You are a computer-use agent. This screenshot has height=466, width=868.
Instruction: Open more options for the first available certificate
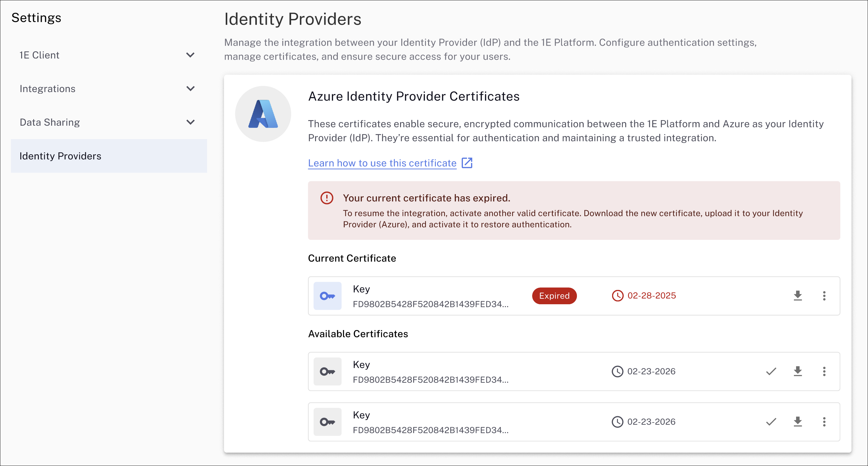point(824,371)
